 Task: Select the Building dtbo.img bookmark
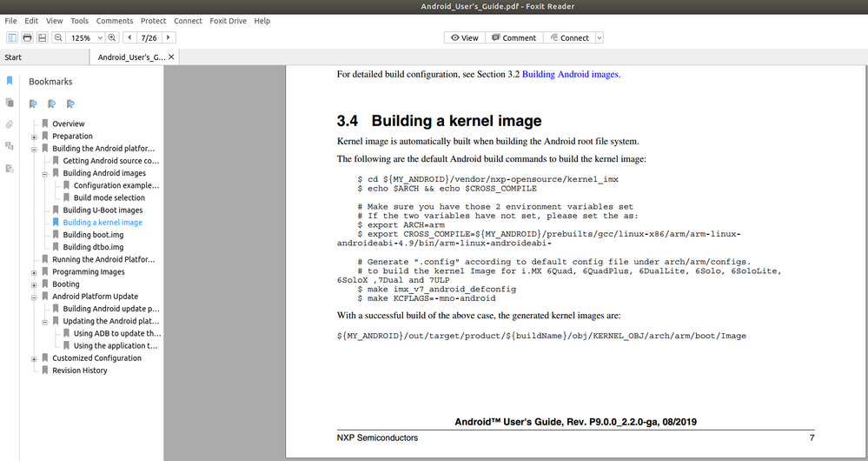coord(93,247)
